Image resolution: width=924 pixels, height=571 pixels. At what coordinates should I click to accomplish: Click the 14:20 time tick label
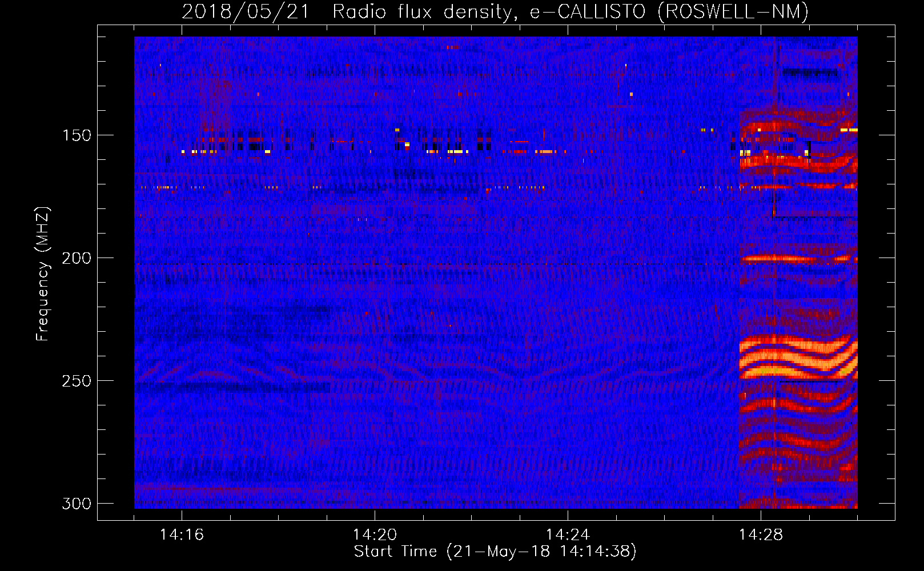(x=375, y=534)
